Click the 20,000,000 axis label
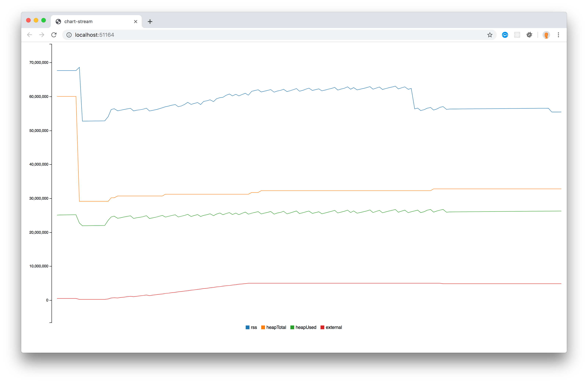 pyautogui.click(x=39, y=232)
